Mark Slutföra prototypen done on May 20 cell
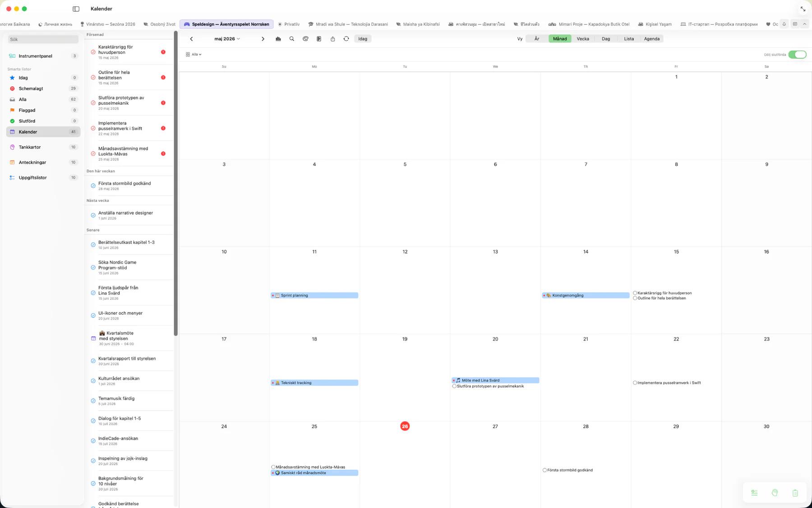 [x=454, y=386]
